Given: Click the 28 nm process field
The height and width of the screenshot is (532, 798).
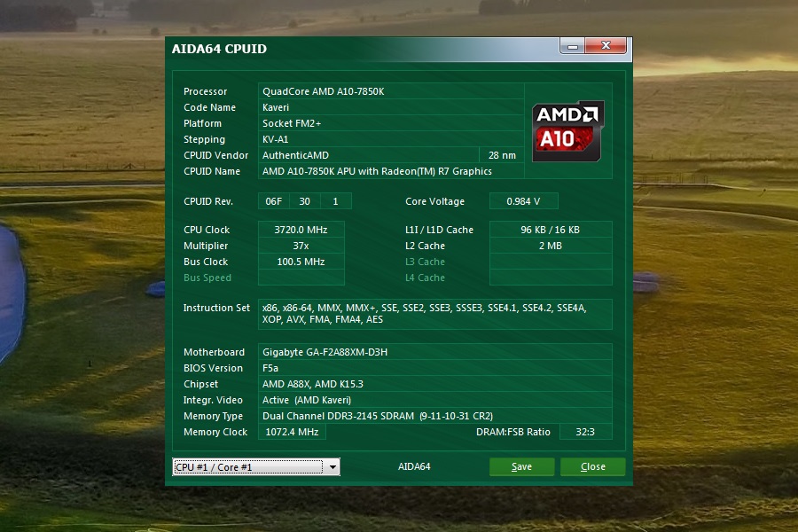Looking at the screenshot, I should tap(501, 155).
